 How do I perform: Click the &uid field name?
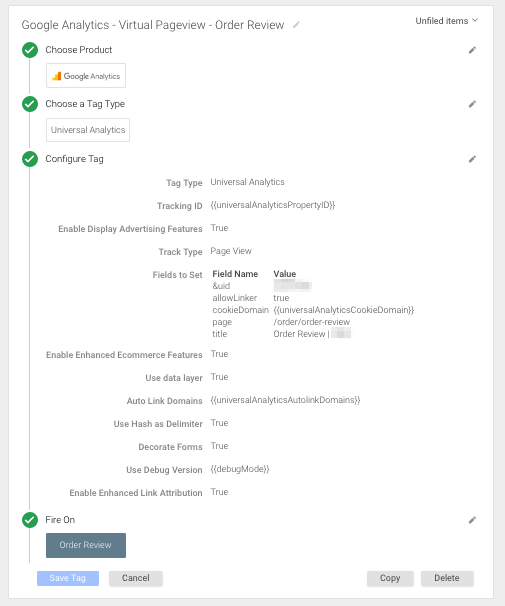[221, 286]
